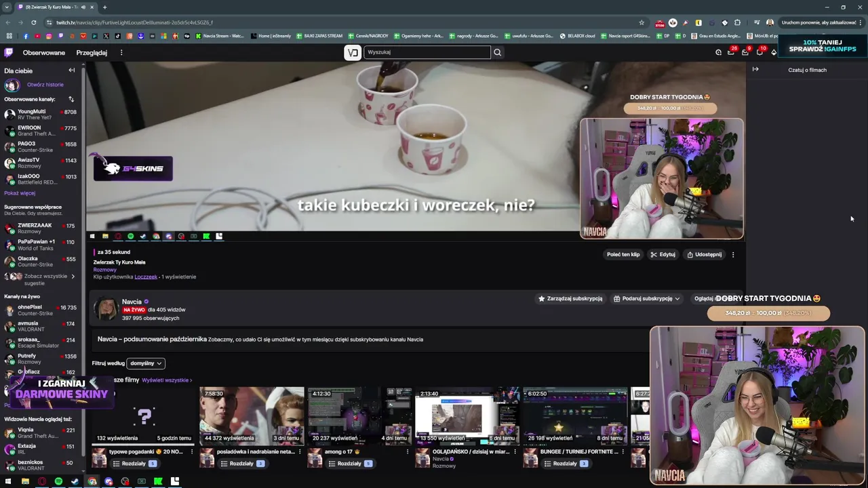This screenshot has height=488, width=868.
Task: Open the Chrome apps grid shortcut
Action: (9, 36)
